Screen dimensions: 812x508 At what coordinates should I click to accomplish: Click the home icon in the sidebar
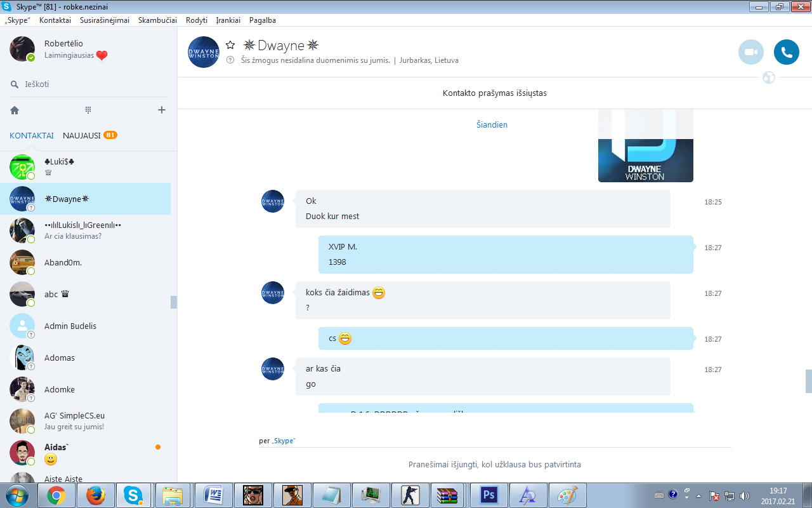tap(15, 110)
